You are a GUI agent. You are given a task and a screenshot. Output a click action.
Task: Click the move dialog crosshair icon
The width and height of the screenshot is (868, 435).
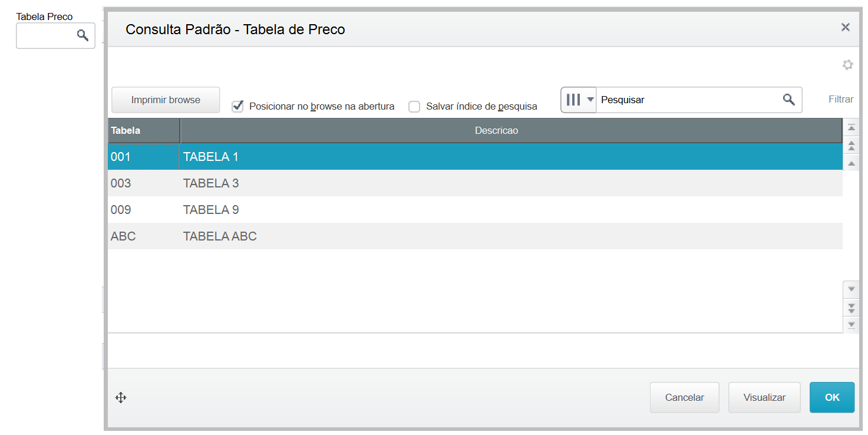click(x=121, y=398)
